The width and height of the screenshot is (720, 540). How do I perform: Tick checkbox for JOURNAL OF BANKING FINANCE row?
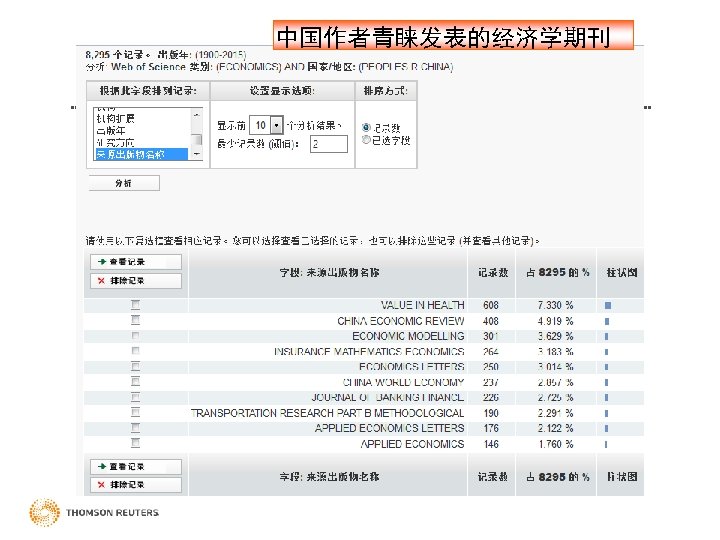tap(135, 397)
